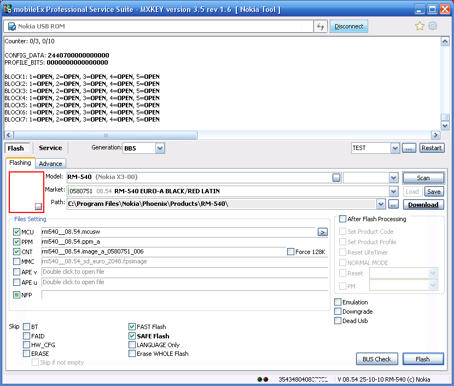Select the Advance sub-tab

50,164
